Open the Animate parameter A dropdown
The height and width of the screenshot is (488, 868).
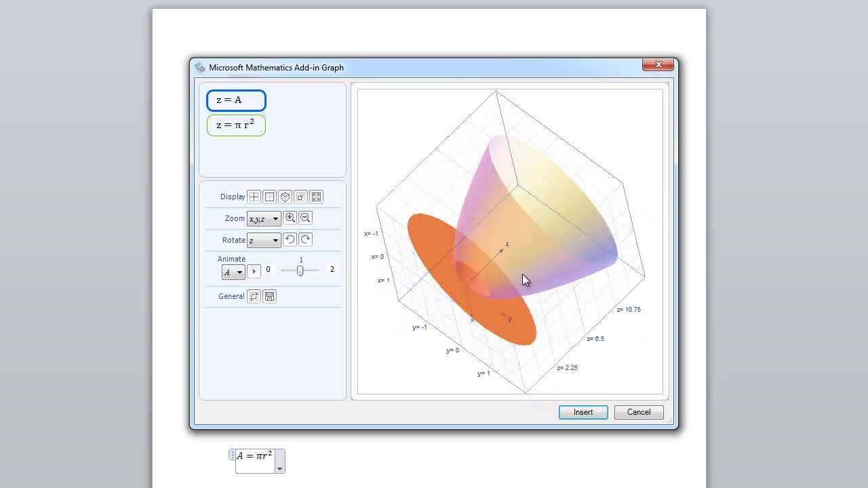tap(233, 272)
